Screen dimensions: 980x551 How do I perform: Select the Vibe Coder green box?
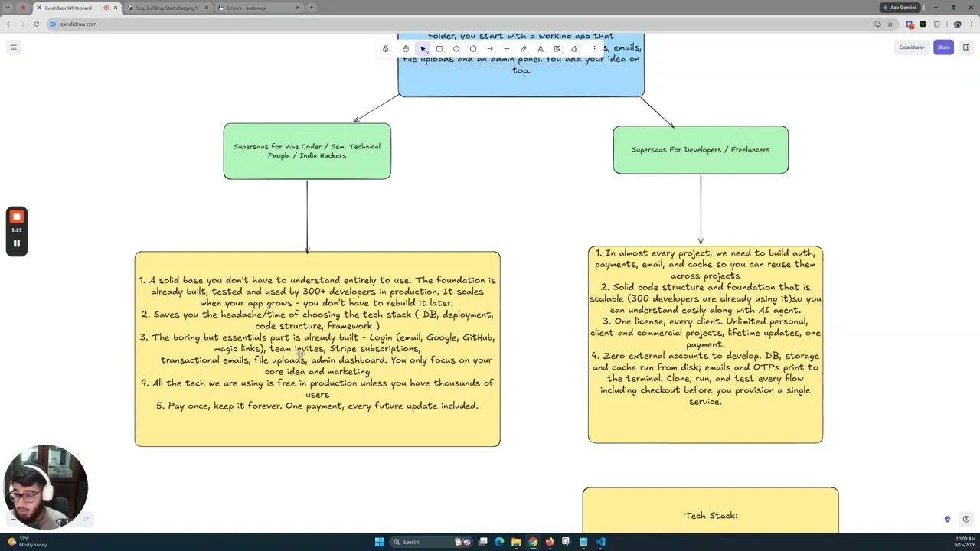pyautogui.click(x=307, y=152)
